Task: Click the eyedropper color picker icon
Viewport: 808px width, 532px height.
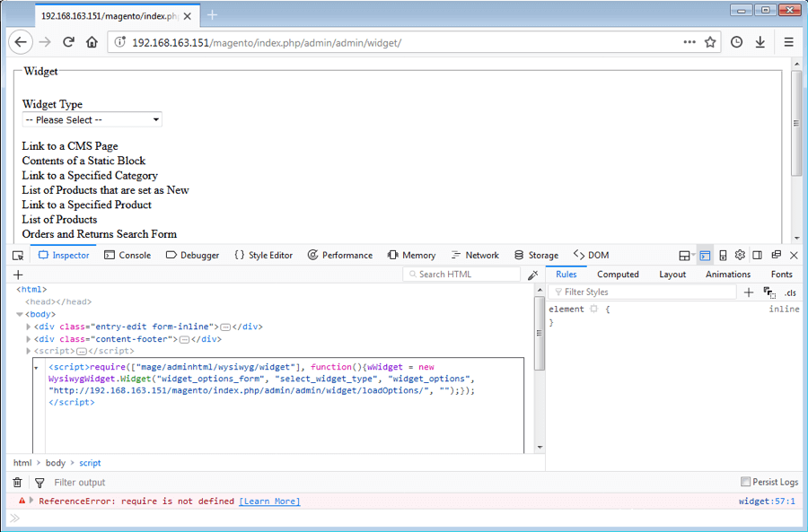Action: [533, 275]
